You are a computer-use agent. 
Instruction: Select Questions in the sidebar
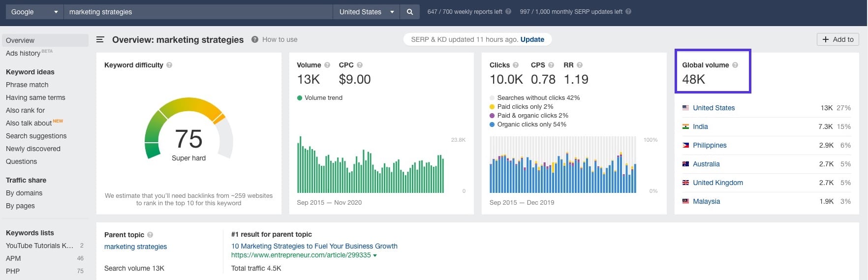click(x=21, y=161)
